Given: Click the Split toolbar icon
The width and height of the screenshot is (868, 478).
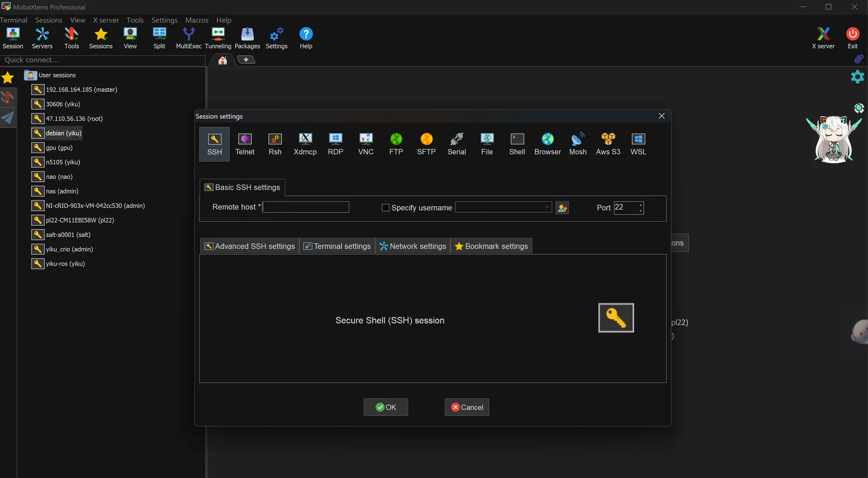Looking at the screenshot, I should tap(159, 38).
